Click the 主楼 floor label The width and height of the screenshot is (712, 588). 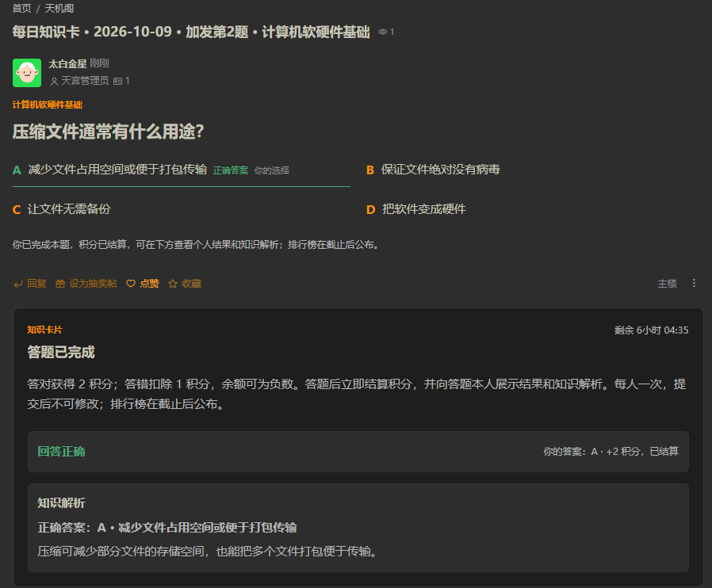point(667,284)
